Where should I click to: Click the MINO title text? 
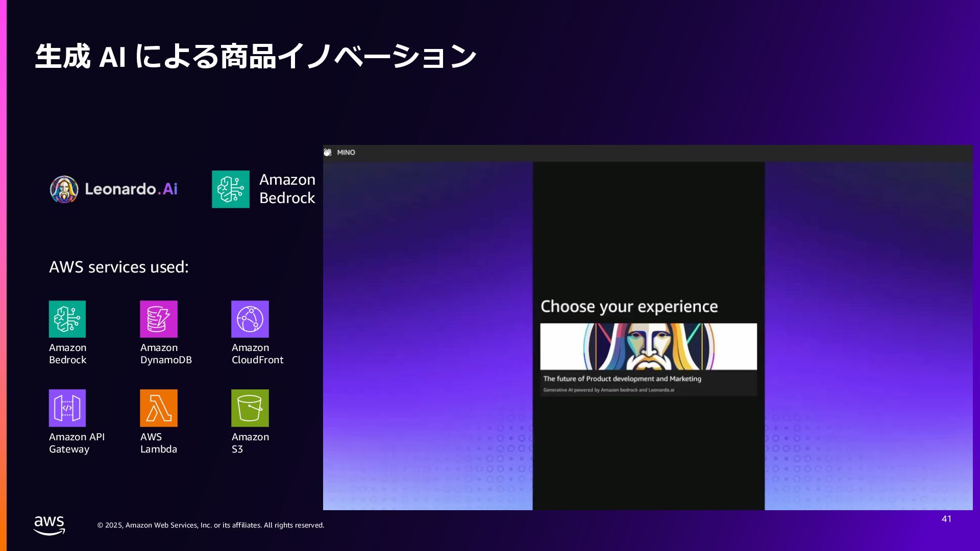point(346,153)
